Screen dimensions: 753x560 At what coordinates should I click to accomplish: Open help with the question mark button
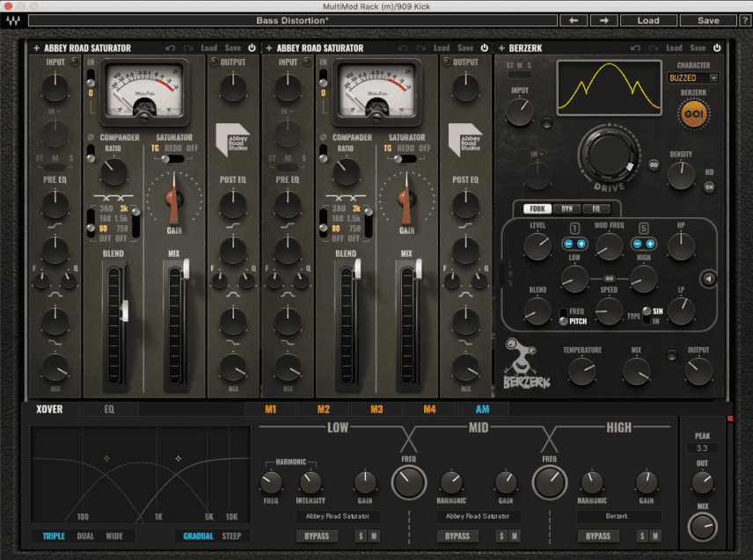tap(745, 20)
